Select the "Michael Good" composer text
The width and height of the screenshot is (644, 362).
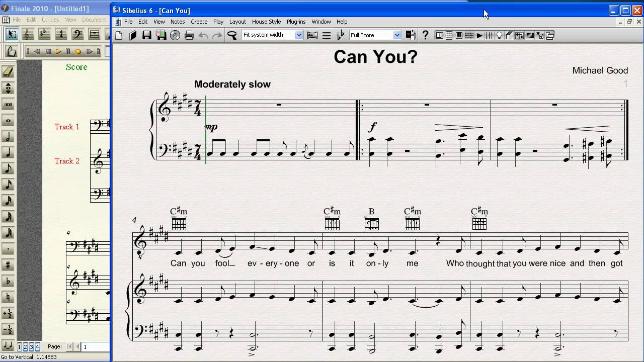pos(600,70)
